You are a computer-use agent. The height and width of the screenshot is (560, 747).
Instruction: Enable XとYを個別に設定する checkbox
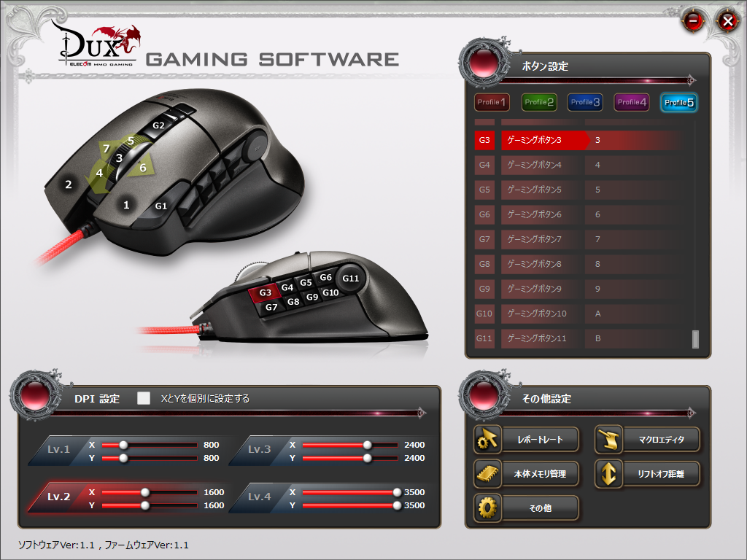[x=144, y=398]
